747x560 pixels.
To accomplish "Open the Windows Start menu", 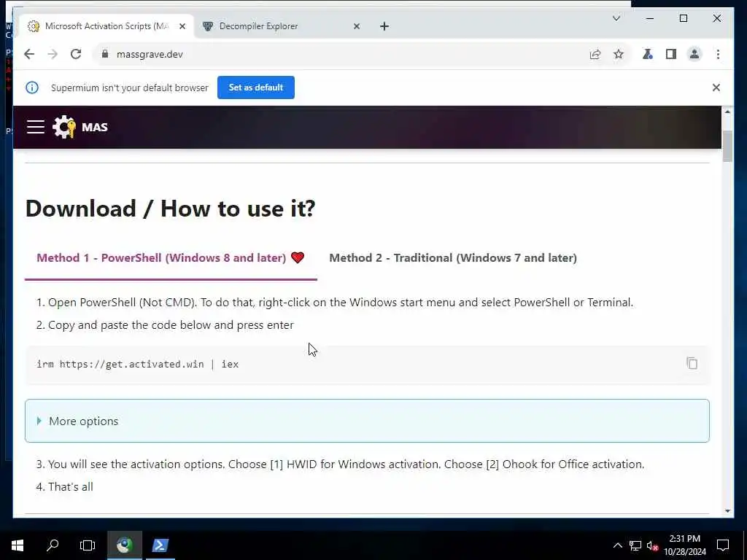I will 18,545.
